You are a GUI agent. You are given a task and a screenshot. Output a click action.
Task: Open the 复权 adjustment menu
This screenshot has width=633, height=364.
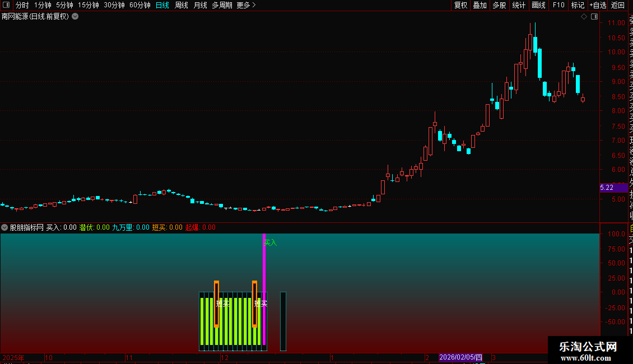tap(460, 5)
